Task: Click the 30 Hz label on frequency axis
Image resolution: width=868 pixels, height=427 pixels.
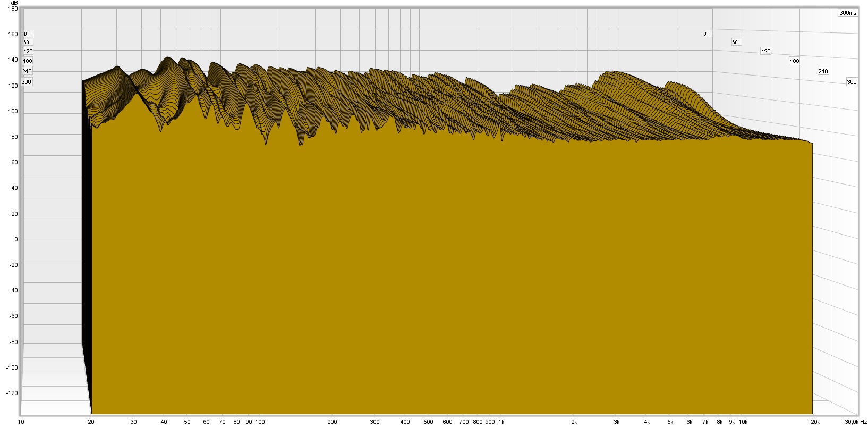Action: coord(133,422)
